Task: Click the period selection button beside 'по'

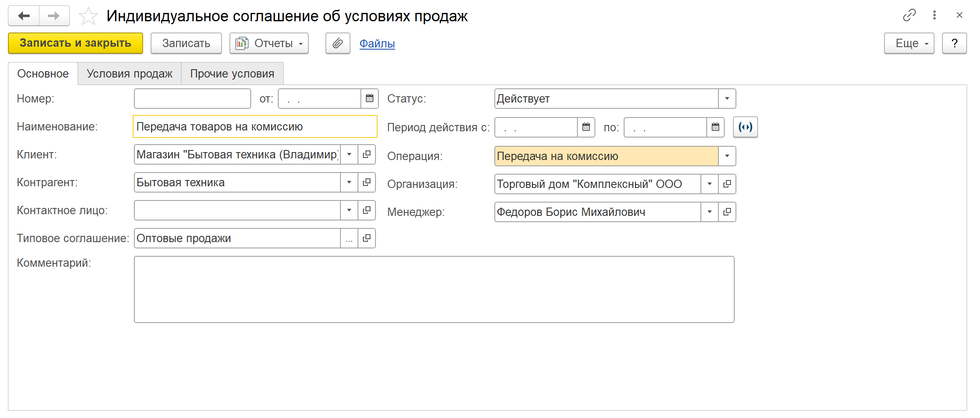Action: click(x=745, y=127)
